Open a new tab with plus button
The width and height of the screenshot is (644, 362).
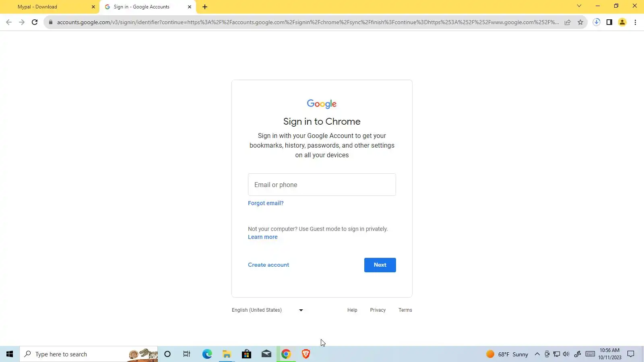point(205,7)
